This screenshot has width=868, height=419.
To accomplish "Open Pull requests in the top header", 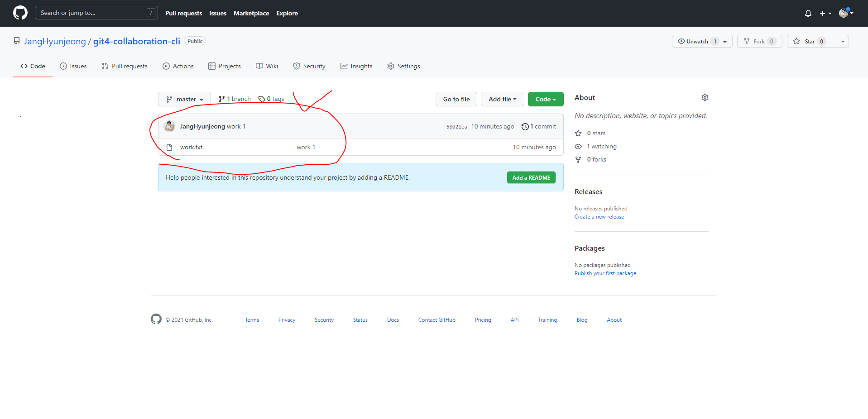I will click(x=183, y=13).
